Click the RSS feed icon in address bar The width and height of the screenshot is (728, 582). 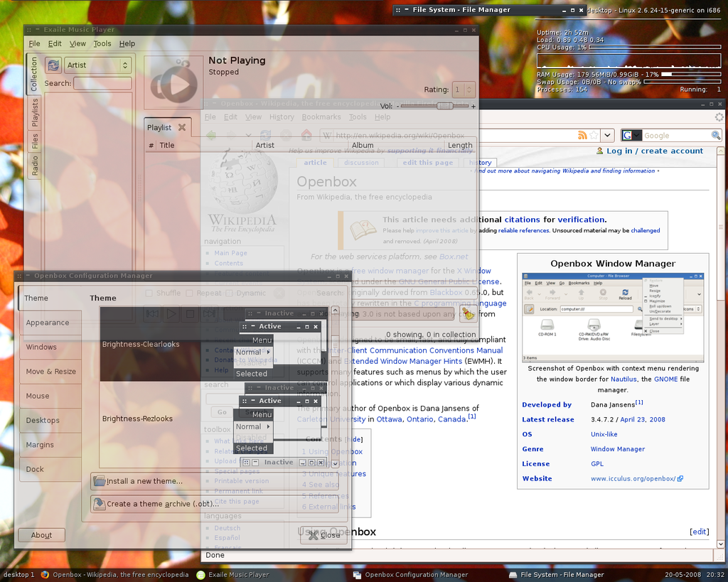[x=583, y=135]
